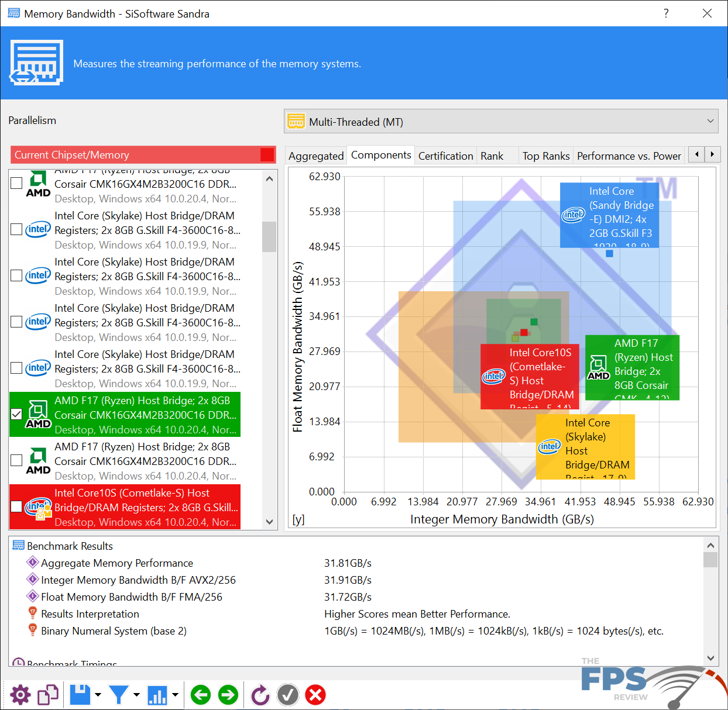Screen dimensions: 728x710
Task: Open the dropdown arrow next to the filter funnel
Action: [136, 695]
